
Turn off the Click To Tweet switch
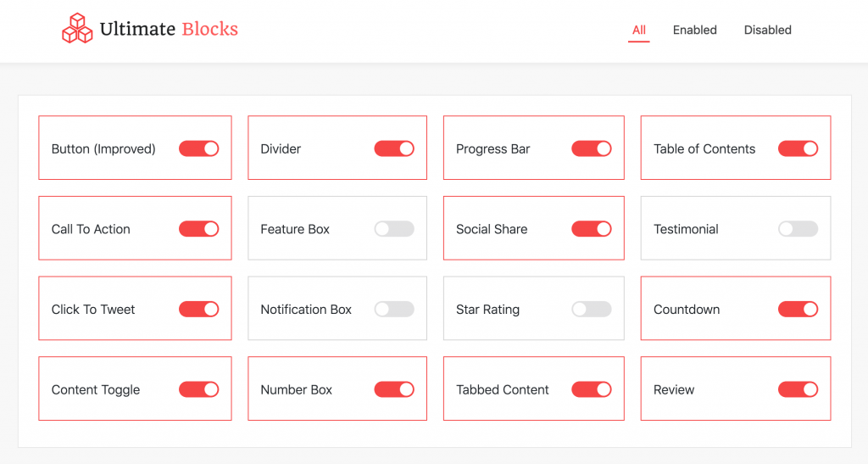(198, 309)
